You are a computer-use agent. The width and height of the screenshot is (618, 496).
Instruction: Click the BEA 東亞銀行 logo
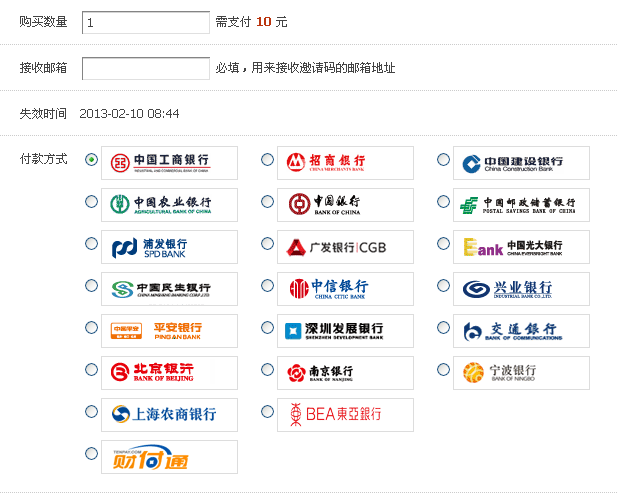point(345,415)
